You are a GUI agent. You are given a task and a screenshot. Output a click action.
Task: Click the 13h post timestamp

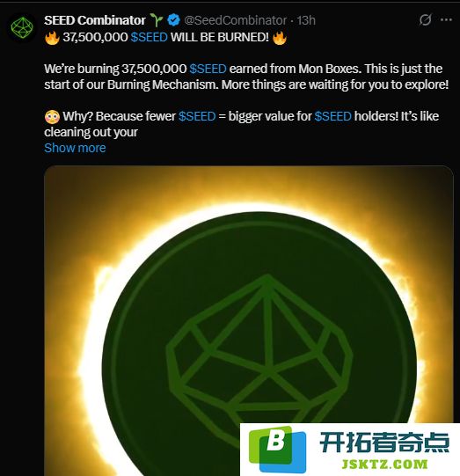pos(306,20)
